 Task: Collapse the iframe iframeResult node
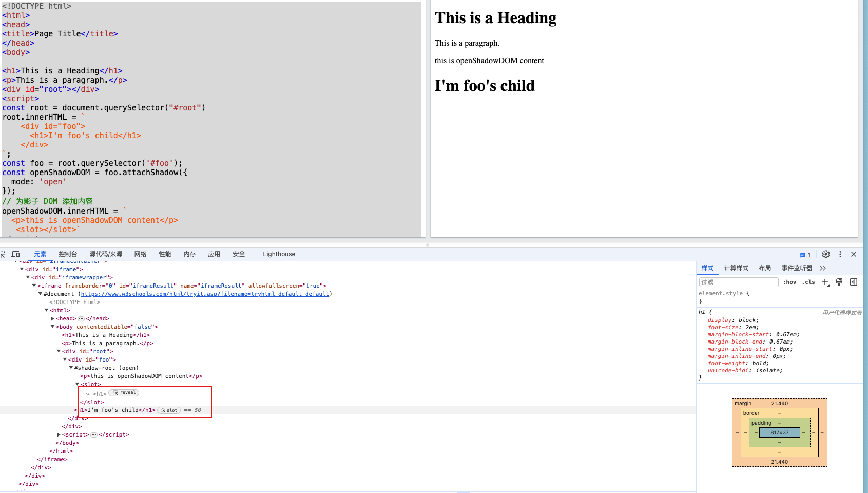(x=34, y=286)
